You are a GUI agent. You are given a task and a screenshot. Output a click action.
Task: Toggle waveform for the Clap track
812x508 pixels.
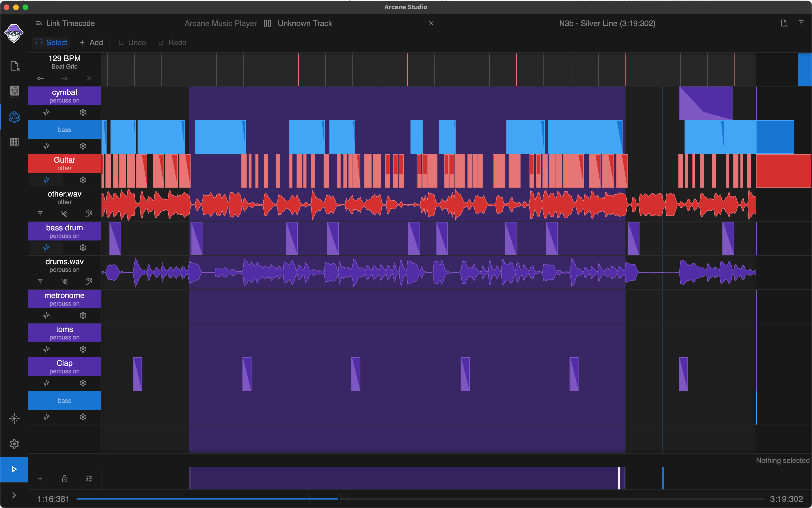pos(46,383)
